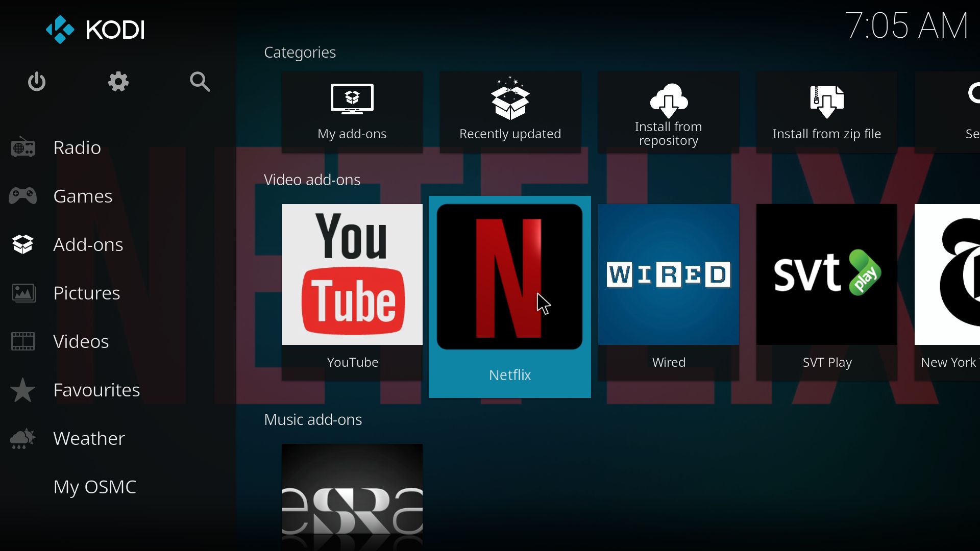Screen dimensions: 980x551
Task: Expand the Categories section
Action: coord(300,52)
